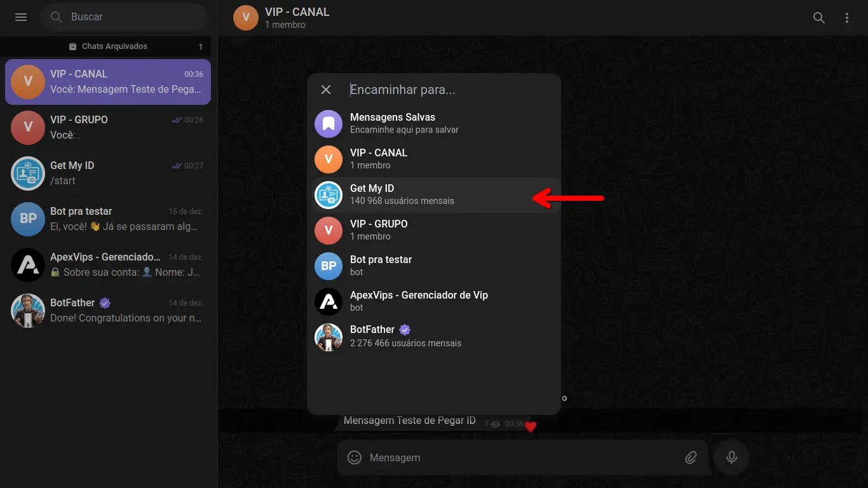Select Bot pra testar in forward list
The image size is (868, 488).
pyautogui.click(x=434, y=266)
